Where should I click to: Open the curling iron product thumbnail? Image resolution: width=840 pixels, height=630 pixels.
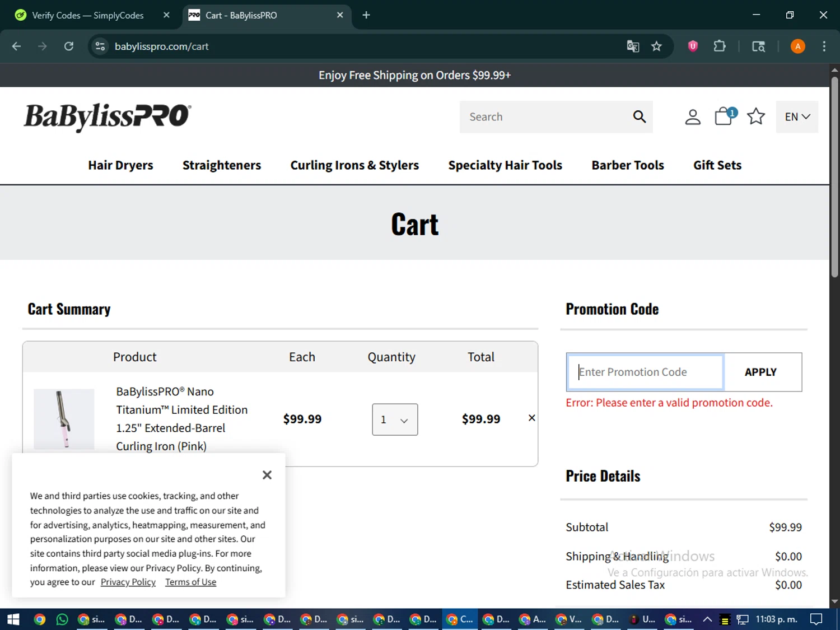64,419
